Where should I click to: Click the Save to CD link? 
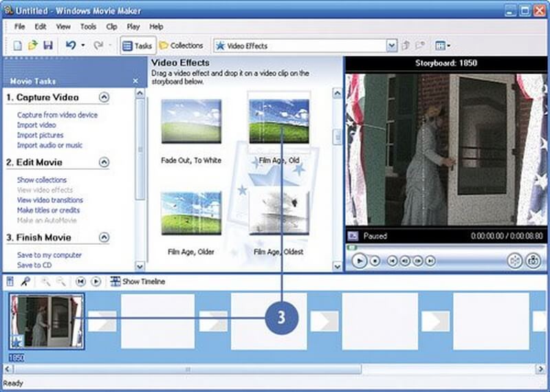tap(34, 265)
